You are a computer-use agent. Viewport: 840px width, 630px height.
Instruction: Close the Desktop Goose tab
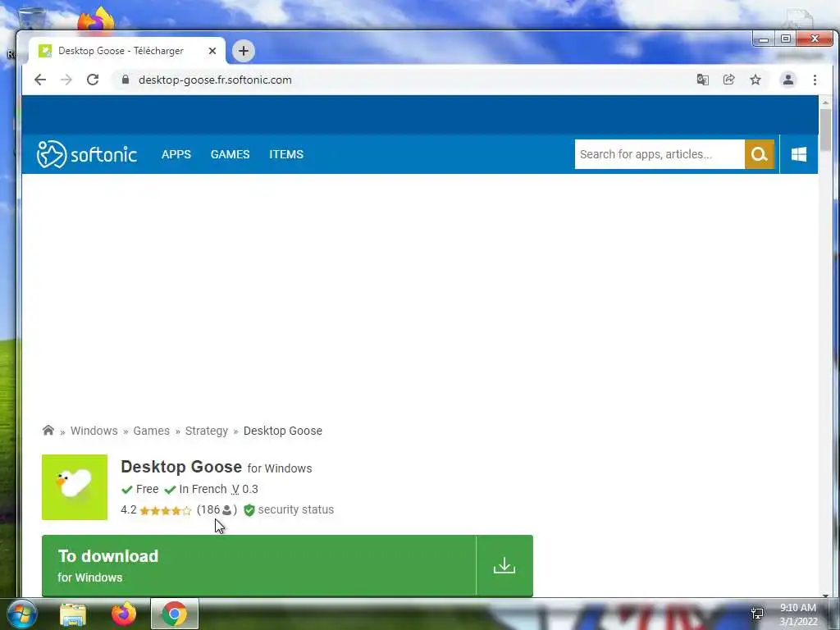point(212,51)
